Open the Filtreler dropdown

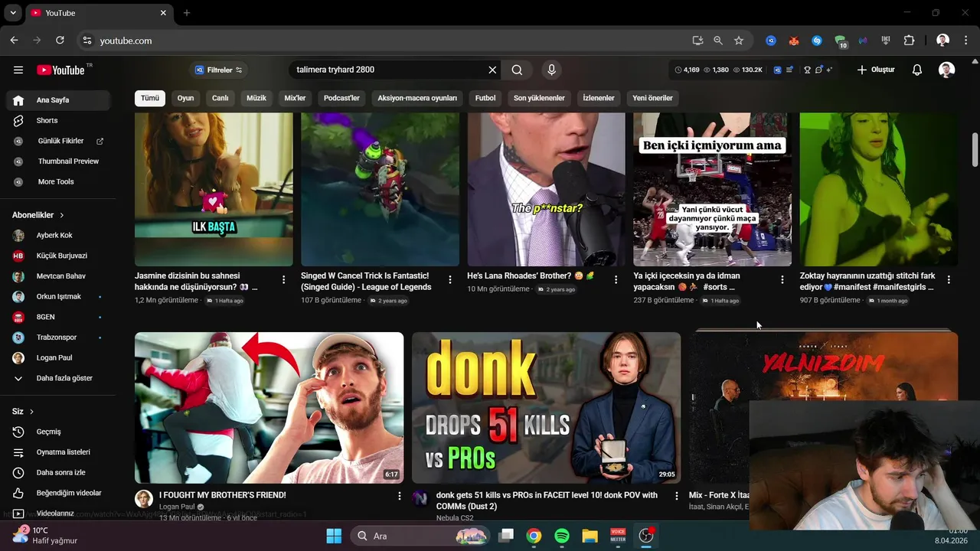coord(218,70)
